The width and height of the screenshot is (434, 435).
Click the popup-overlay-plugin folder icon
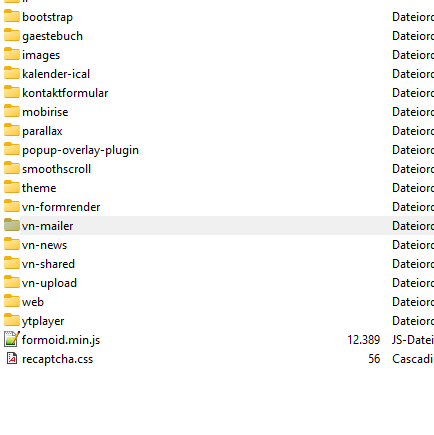[x=12, y=149]
